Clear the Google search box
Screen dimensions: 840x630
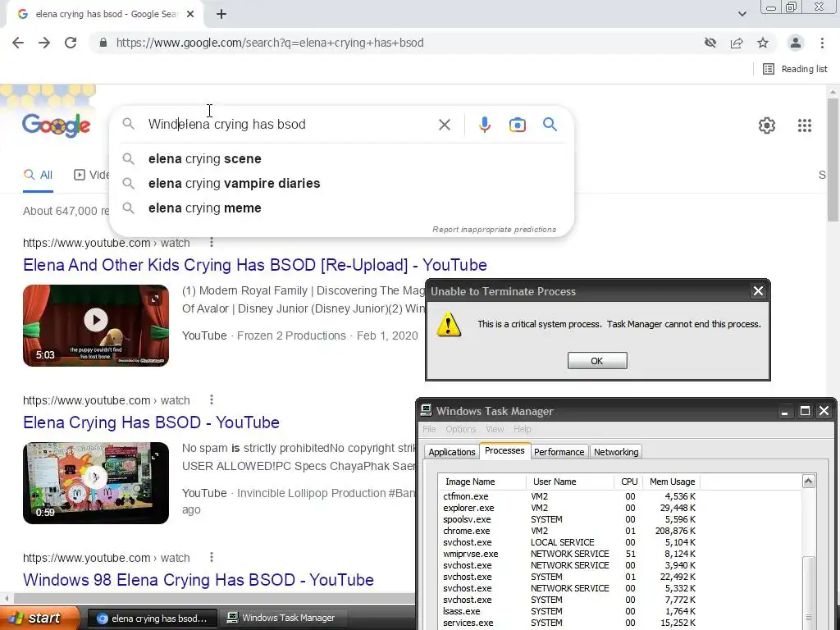coord(444,125)
